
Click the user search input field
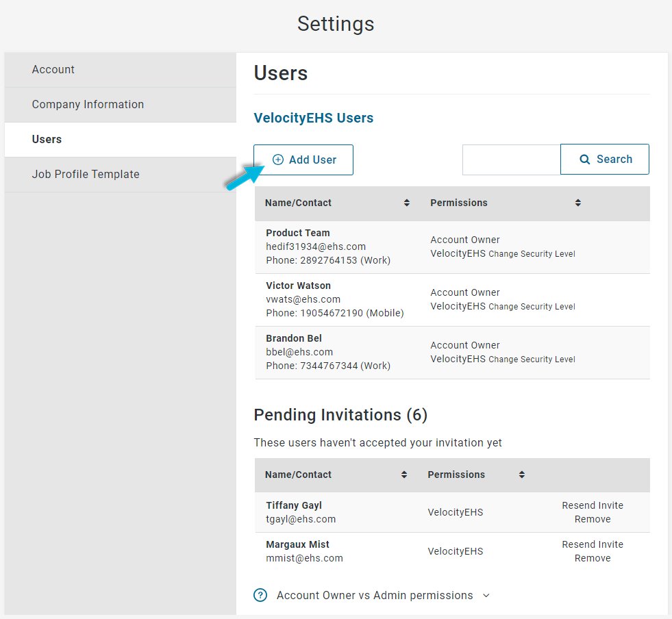click(x=511, y=160)
